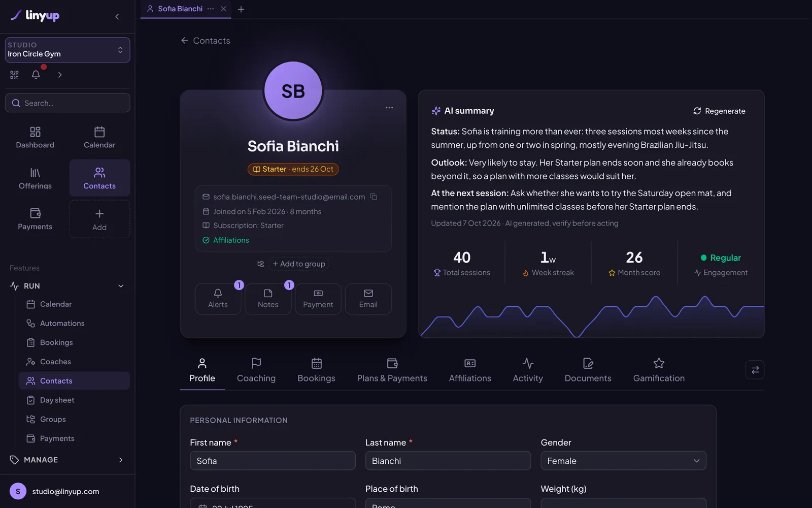Copy the email address icon
812x508 pixels.
click(x=374, y=197)
